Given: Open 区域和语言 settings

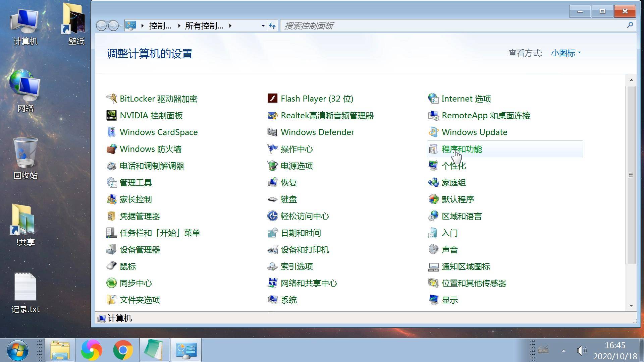Looking at the screenshot, I should tap(462, 216).
